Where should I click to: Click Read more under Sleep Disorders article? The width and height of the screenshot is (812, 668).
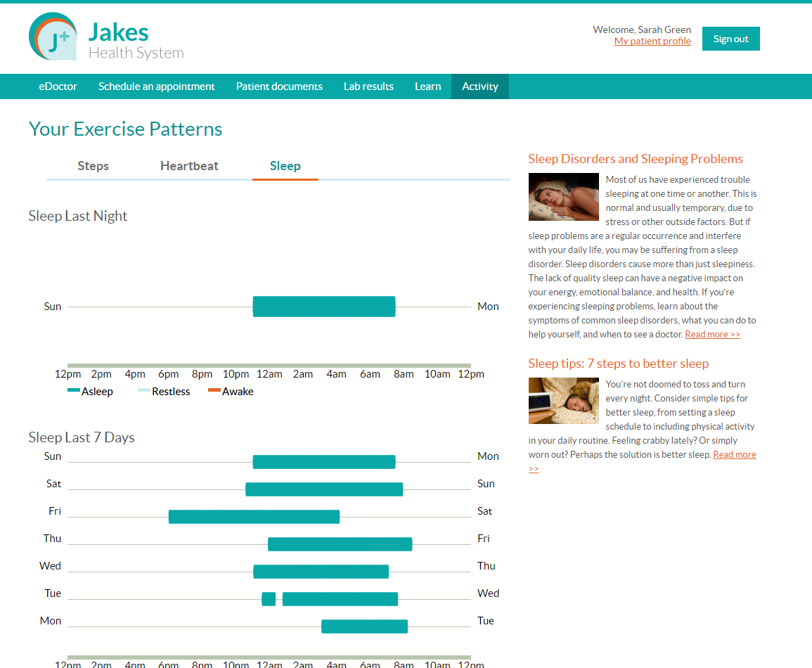(712, 335)
